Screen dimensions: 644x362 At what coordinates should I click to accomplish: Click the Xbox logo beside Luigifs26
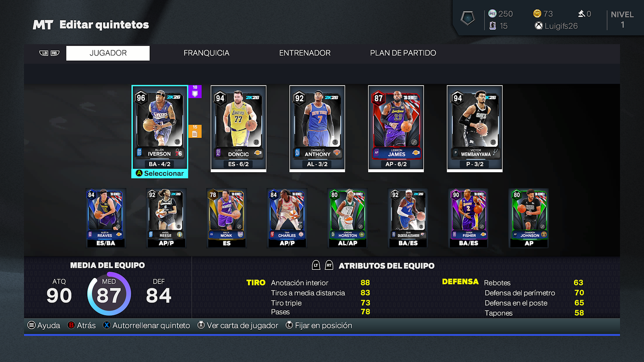point(539,26)
